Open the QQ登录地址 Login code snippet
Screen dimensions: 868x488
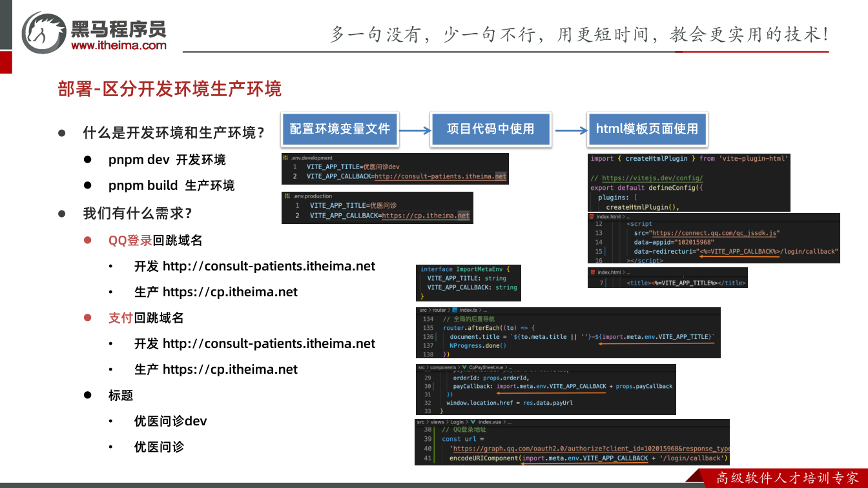click(x=572, y=442)
